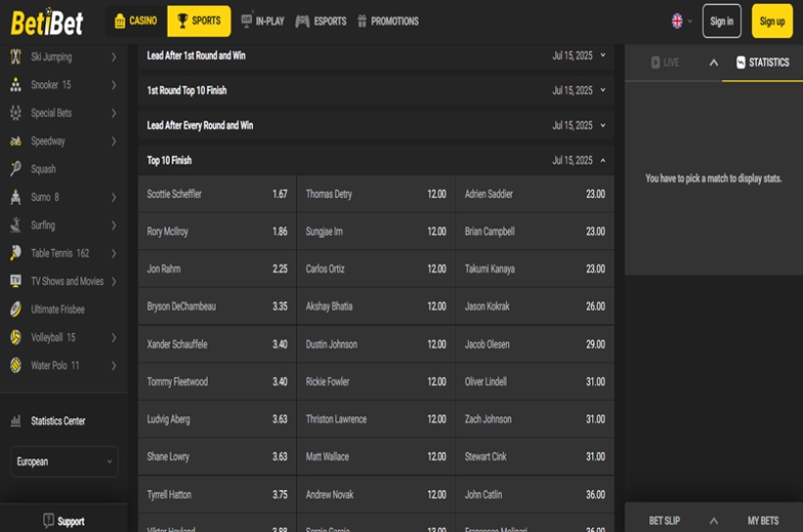Open the Statistics Center link
Viewport: 803px width, 532px height.
(x=58, y=421)
